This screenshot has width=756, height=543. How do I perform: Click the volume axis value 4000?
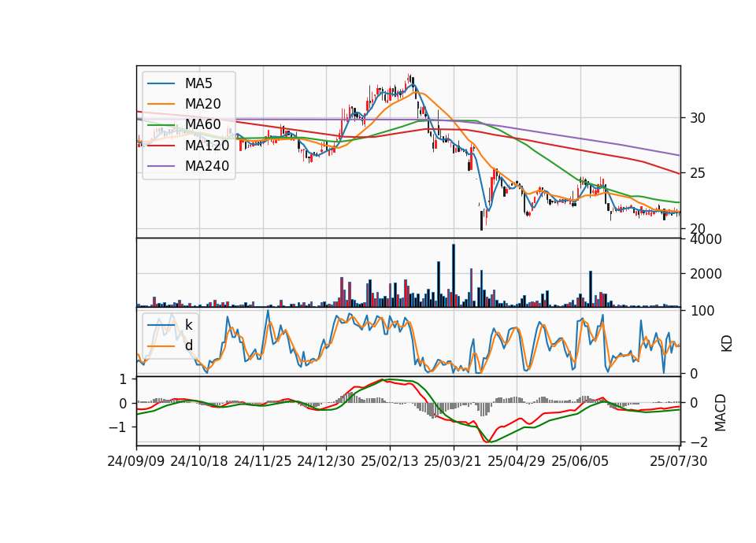click(706, 239)
